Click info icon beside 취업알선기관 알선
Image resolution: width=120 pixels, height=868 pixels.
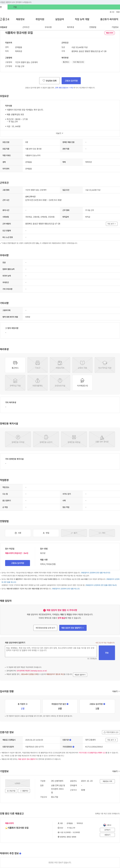pyautogui.click(x=67, y=704)
